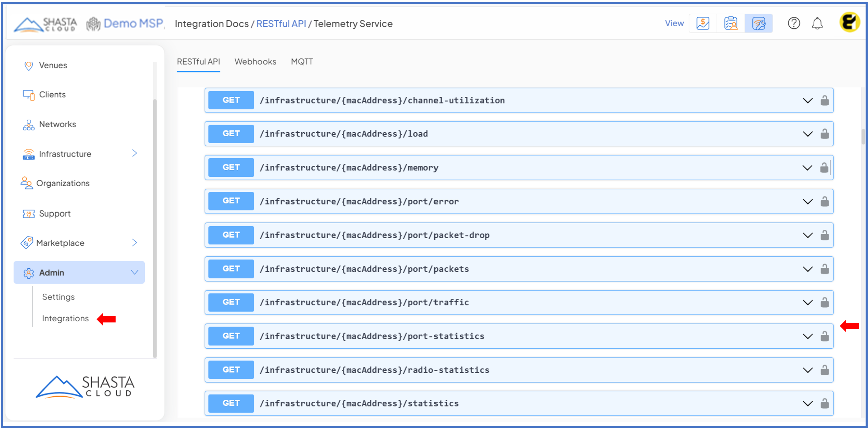The width and height of the screenshot is (868, 428).
Task: Collapse the Admin menu section
Action: click(x=134, y=272)
